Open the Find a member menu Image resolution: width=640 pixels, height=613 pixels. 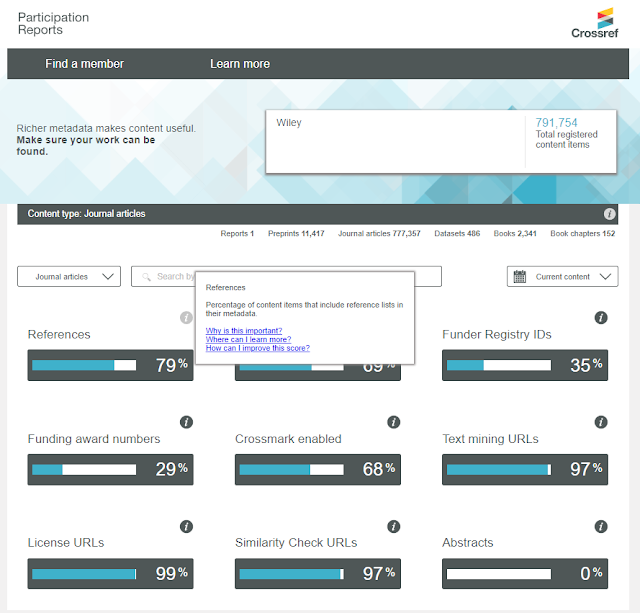(x=84, y=64)
